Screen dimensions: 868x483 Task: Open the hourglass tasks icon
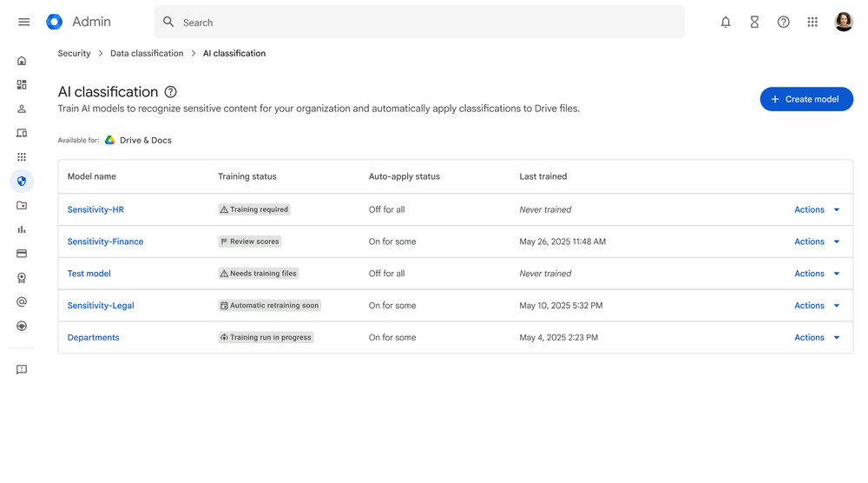point(754,22)
